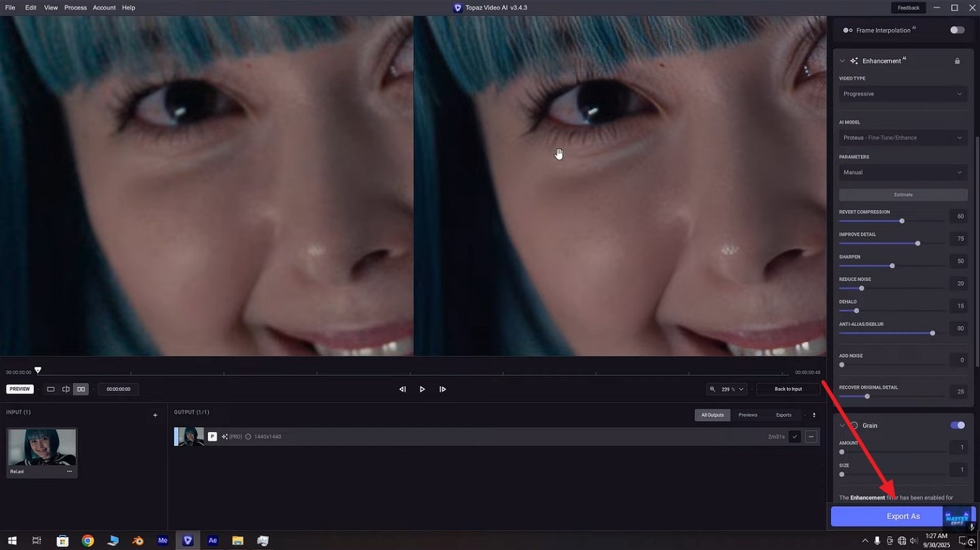Click the Grain Amount value field
The height and width of the screenshot is (550, 980).
(958, 448)
